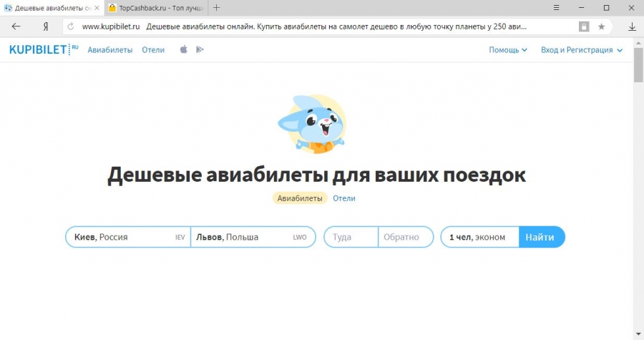Open the Apple App Store icon link
644x340 pixels.
184,49
